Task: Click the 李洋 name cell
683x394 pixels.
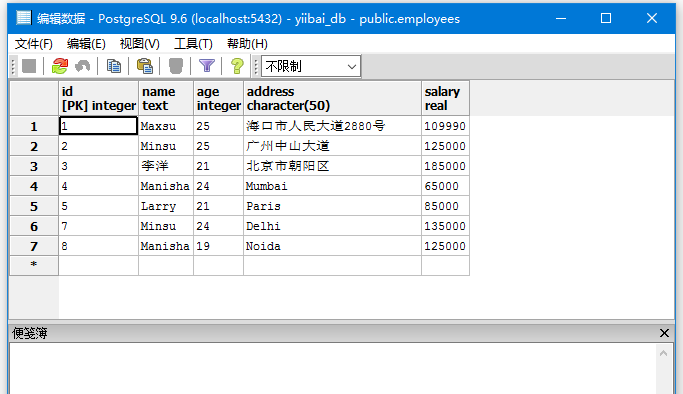Action: [166, 166]
